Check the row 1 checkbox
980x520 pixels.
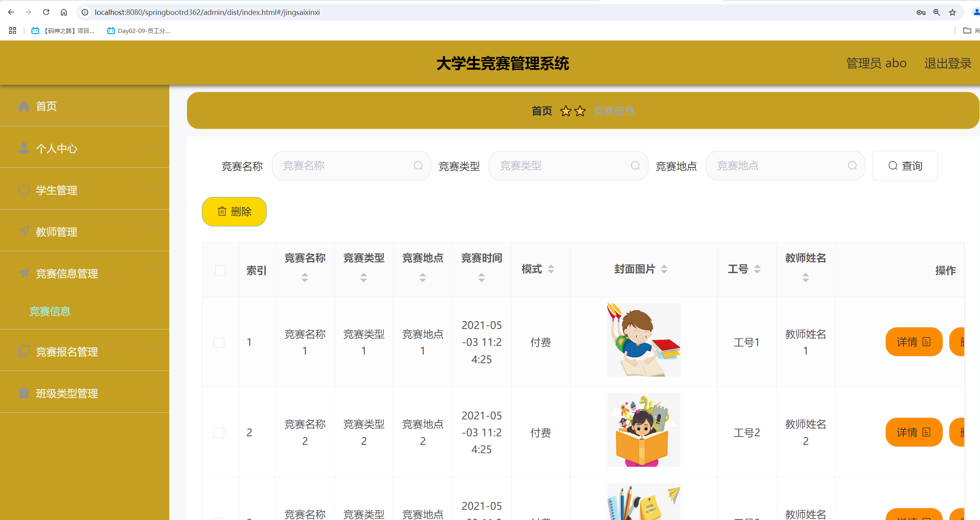click(x=219, y=342)
